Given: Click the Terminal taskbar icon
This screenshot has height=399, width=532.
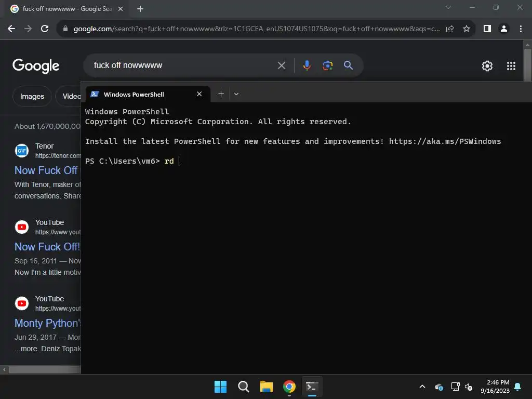Looking at the screenshot, I should (x=312, y=387).
